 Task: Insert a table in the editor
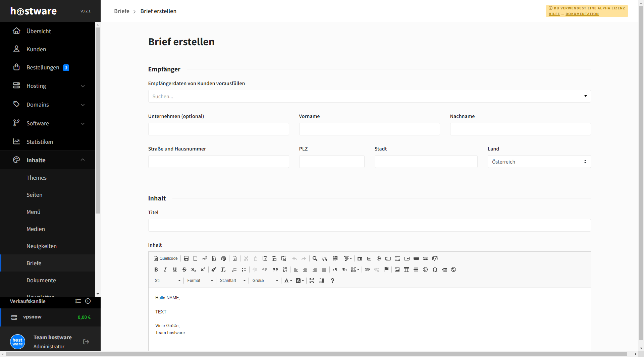tap(407, 270)
